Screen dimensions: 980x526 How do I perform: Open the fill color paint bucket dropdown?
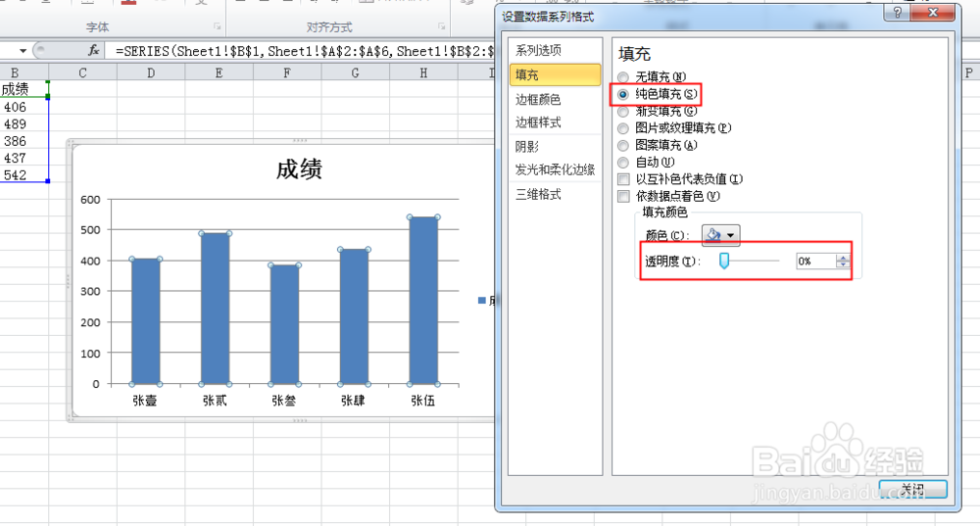[720, 235]
